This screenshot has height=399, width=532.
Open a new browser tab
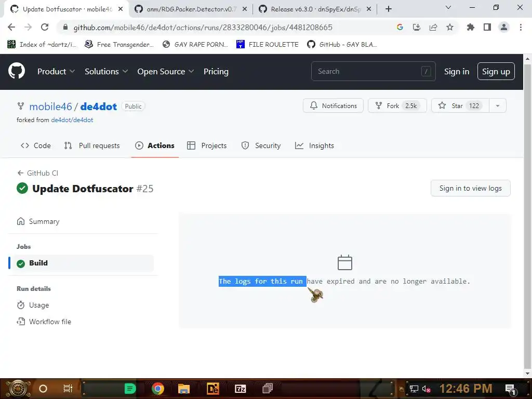[x=389, y=9]
